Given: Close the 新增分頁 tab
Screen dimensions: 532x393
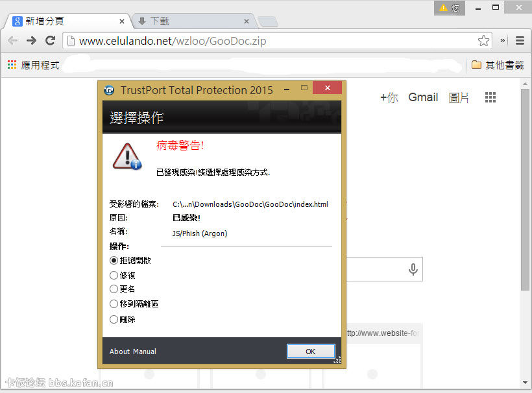Looking at the screenshot, I should point(122,21).
